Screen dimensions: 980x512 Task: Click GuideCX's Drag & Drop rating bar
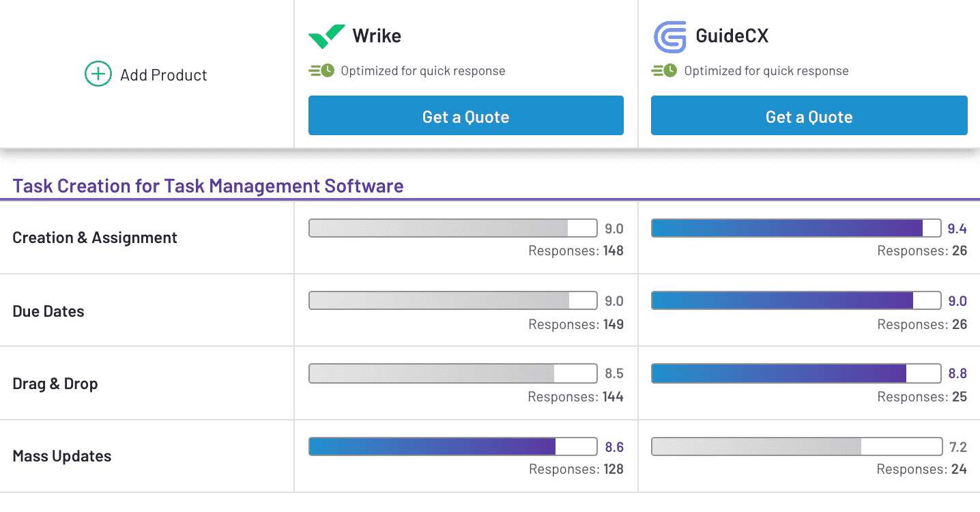(x=796, y=373)
